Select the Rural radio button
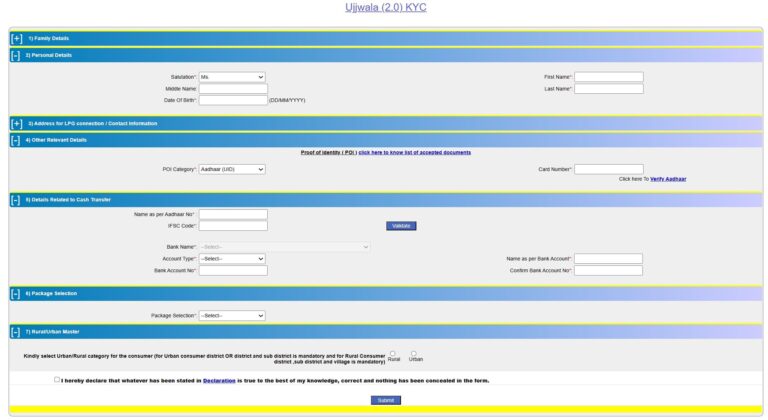Screen dimensions: 768x420 coord(392,353)
